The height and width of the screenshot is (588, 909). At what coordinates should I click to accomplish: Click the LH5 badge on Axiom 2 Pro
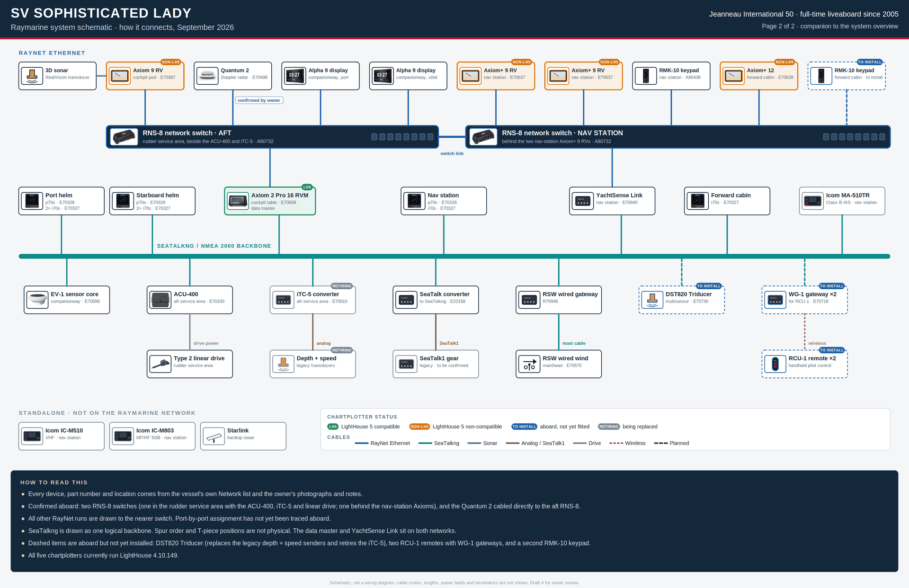pyautogui.click(x=307, y=187)
